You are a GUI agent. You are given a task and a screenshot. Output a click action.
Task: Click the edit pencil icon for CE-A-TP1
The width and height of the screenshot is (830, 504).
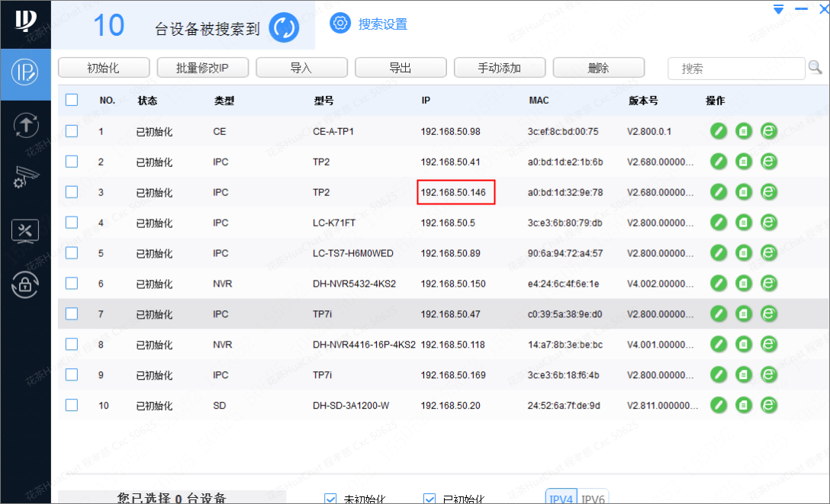(x=719, y=131)
